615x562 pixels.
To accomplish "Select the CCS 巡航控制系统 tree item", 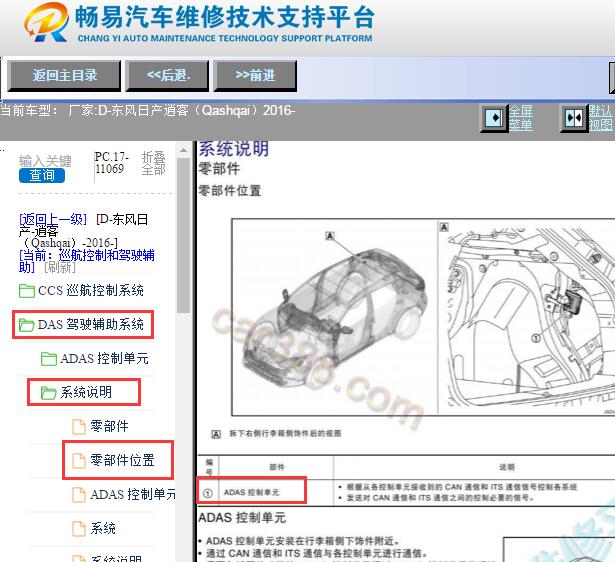I will [x=91, y=291].
